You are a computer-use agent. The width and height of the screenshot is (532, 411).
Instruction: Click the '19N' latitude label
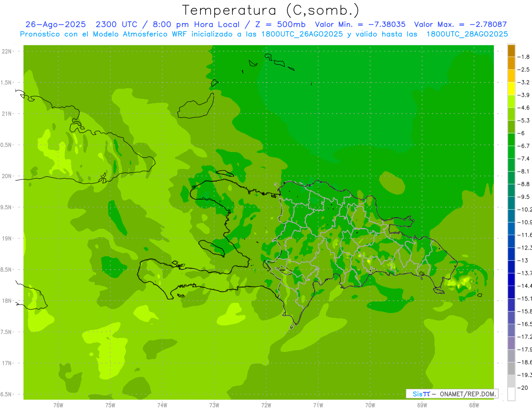(7, 238)
